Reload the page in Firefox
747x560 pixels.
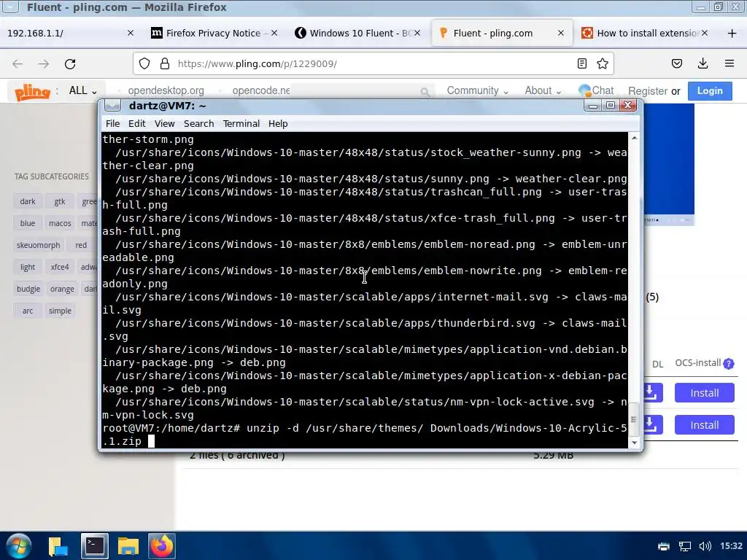pos(70,64)
